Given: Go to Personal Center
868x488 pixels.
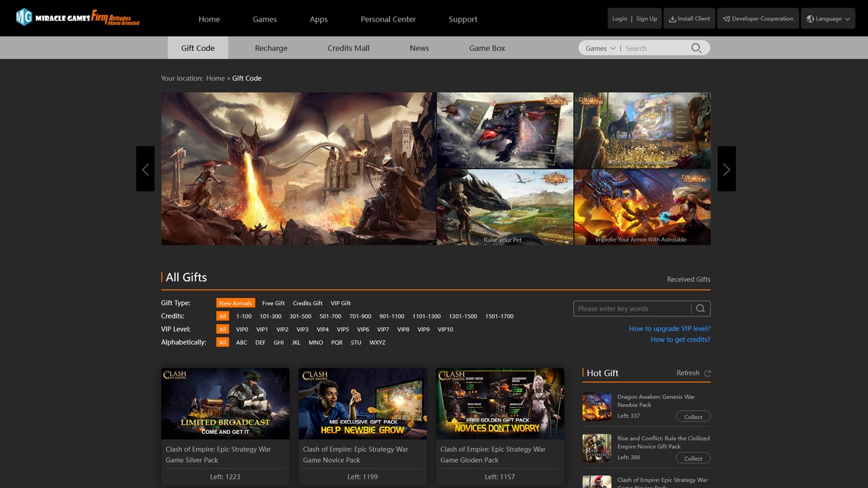Looking at the screenshot, I should 388,19.
